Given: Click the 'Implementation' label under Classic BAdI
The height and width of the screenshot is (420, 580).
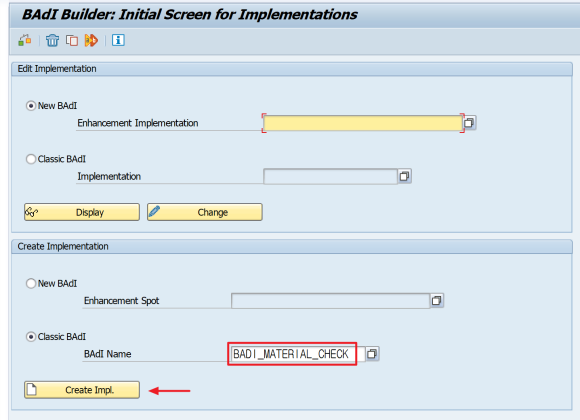Looking at the screenshot, I should click(x=109, y=176).
